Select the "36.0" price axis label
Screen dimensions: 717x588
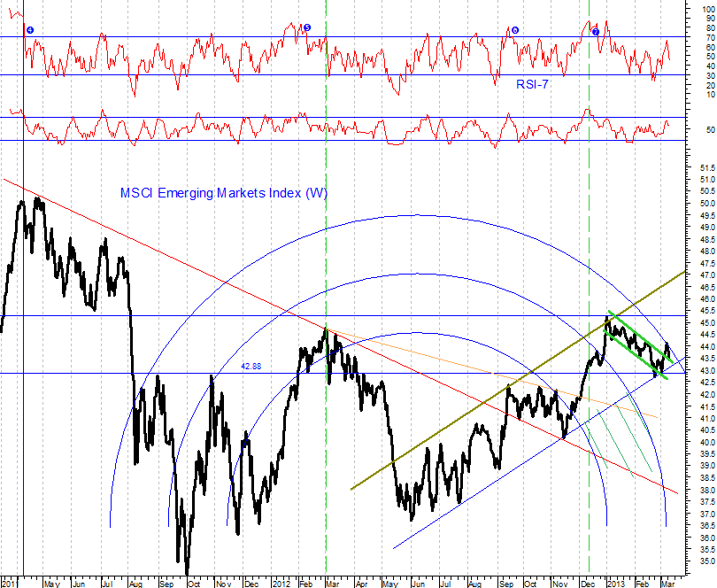(x=707, y=538)
